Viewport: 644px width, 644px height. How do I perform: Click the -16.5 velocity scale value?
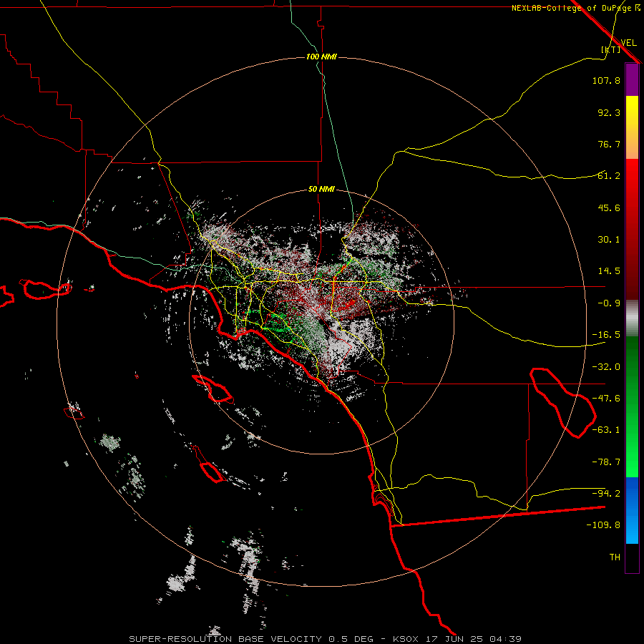point(606,335)
